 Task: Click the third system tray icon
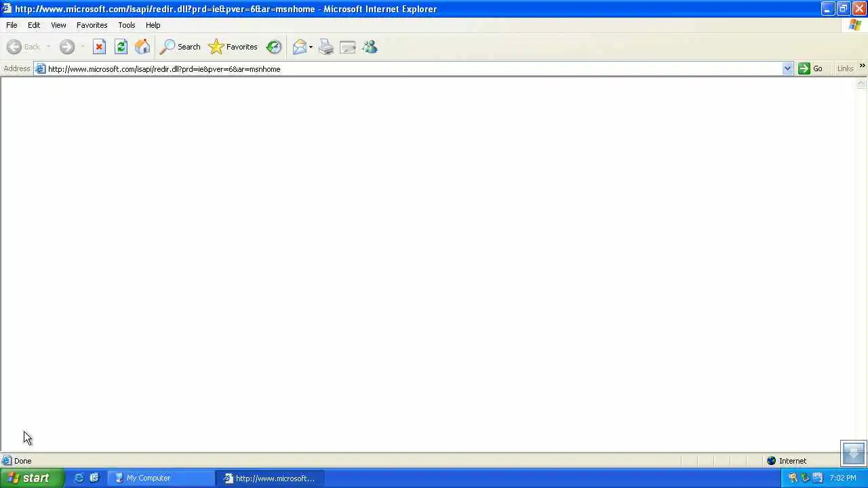click(817, 478)
